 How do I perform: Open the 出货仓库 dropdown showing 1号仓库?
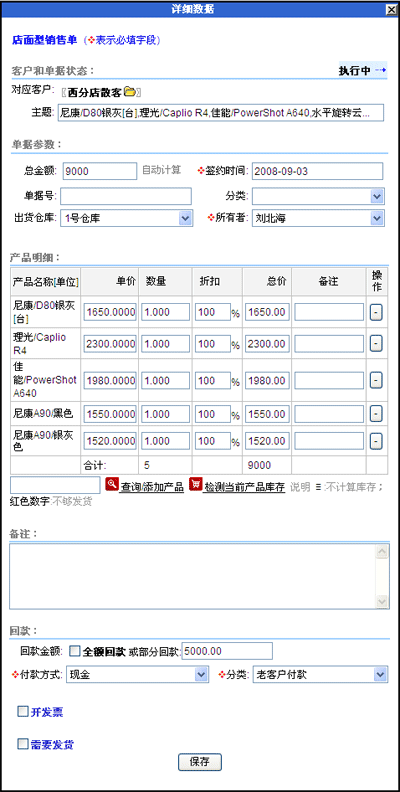coord(126,218)
